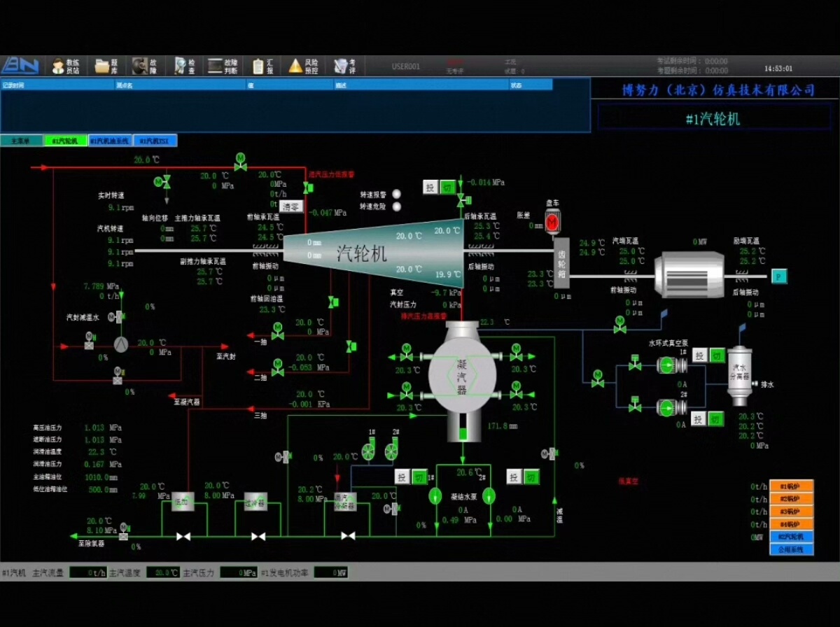Click the 凝汽器 level gauge showing 171.8 mm
Screen dimensions: 840x627
463,427
